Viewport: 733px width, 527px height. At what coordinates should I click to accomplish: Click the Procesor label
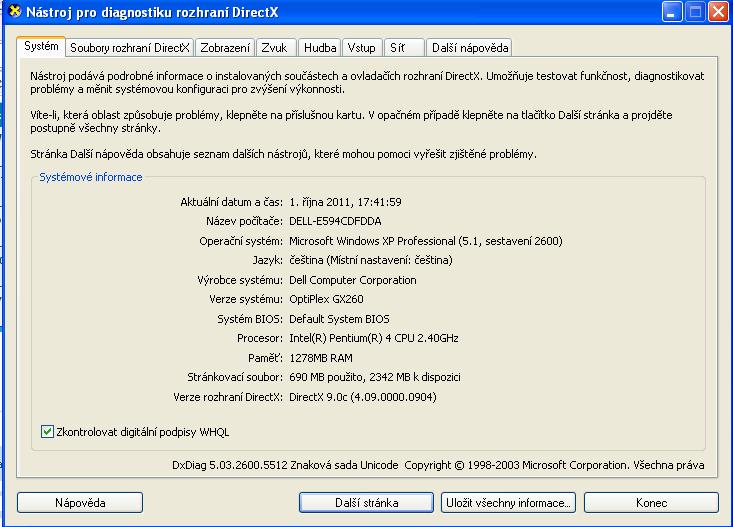tap(260, 338)
